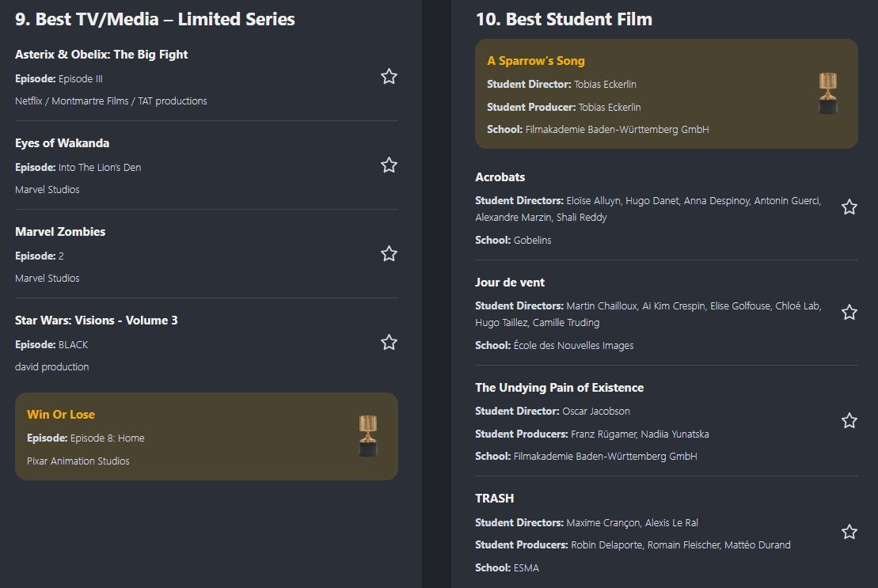Open the A Sparrow's Song winner title

[535, 61]
